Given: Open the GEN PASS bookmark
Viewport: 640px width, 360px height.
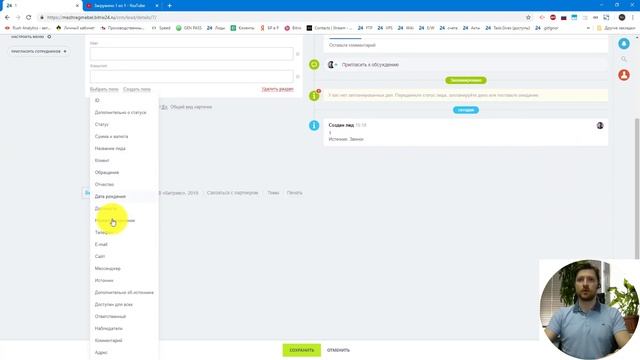Looking at the screenshot, I should (x=189, y=28).
